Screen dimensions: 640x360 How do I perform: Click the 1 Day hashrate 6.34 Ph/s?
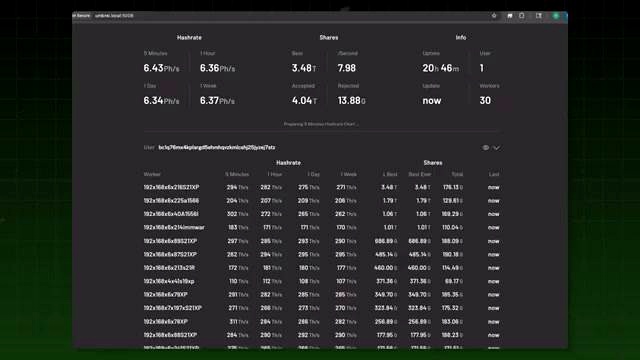click(x=161, y=100)
